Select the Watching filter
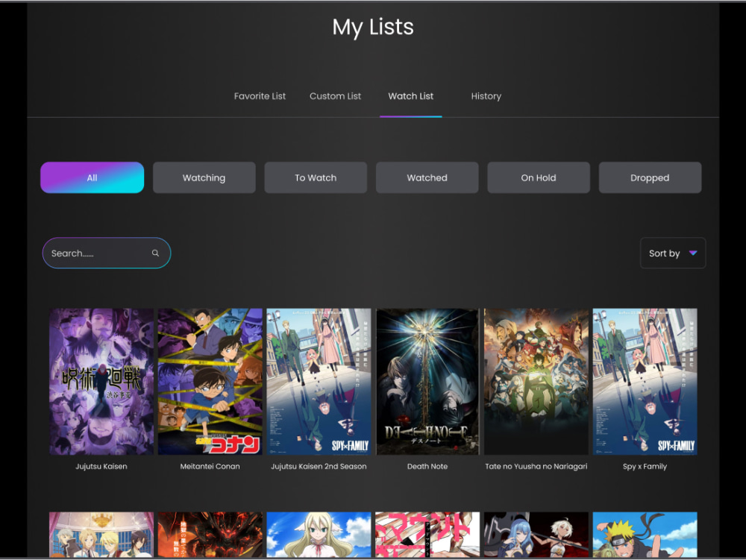Image resolution: width=746 pixels, height=560 pixels. coord(204,177)
